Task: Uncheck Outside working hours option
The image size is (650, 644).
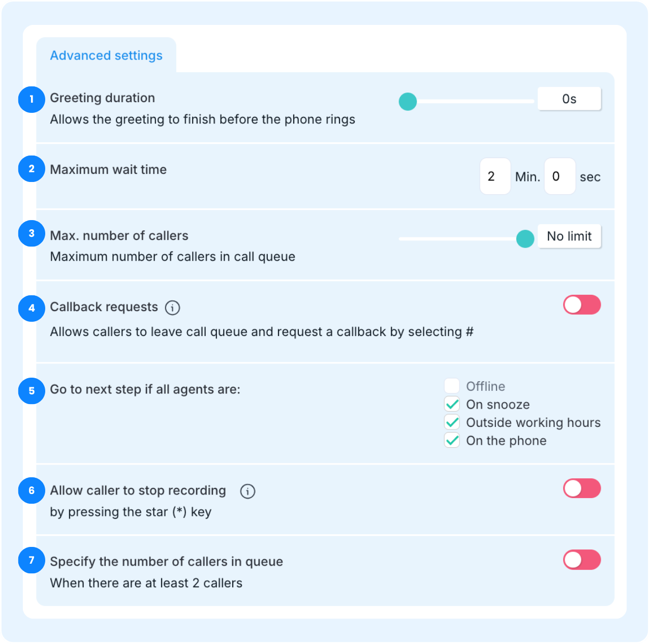Action: coord(452,422)
